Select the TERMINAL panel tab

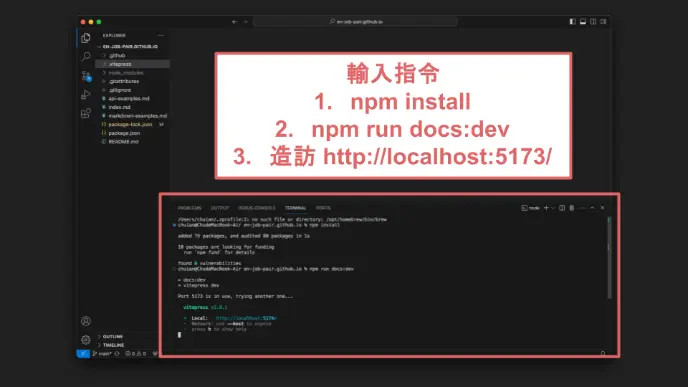coord(295,208)
